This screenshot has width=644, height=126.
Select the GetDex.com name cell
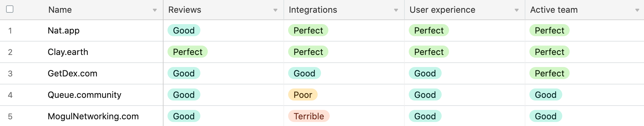pos(72,73)
